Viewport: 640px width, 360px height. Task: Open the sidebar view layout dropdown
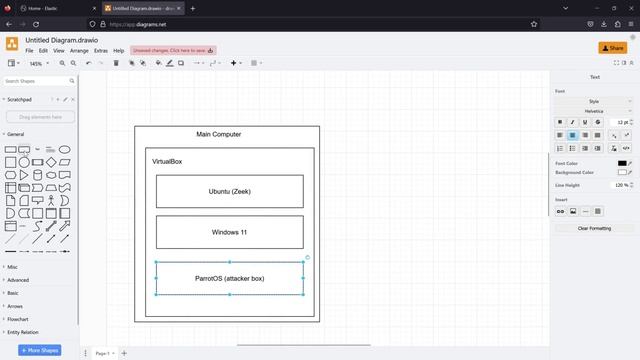click(x=13, y=63)
